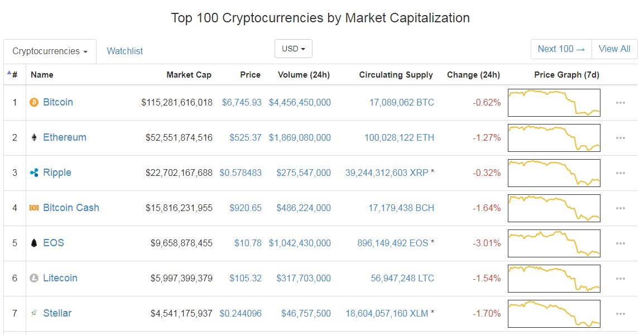Image resolution: width=644 pixels, height=335 pixels.
Task: Sort by rank number column header
Action: (14, 75)
